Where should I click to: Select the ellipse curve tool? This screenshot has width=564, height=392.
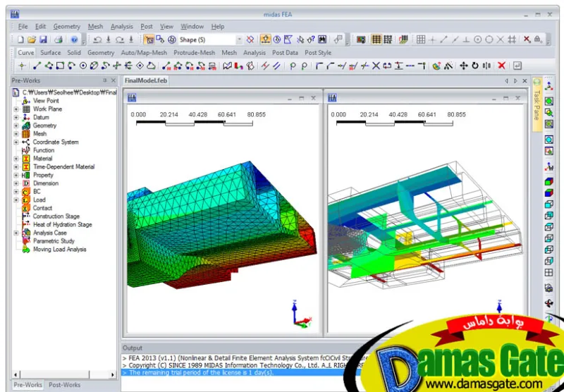pos(94,66)
